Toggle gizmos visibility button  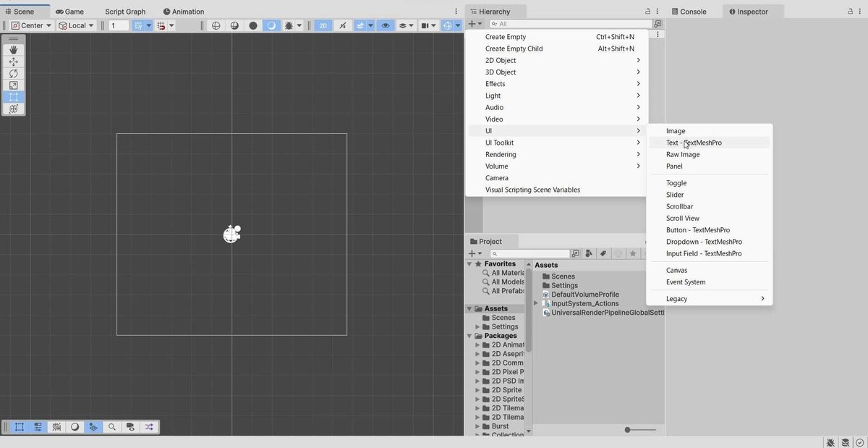coord(448,25)
